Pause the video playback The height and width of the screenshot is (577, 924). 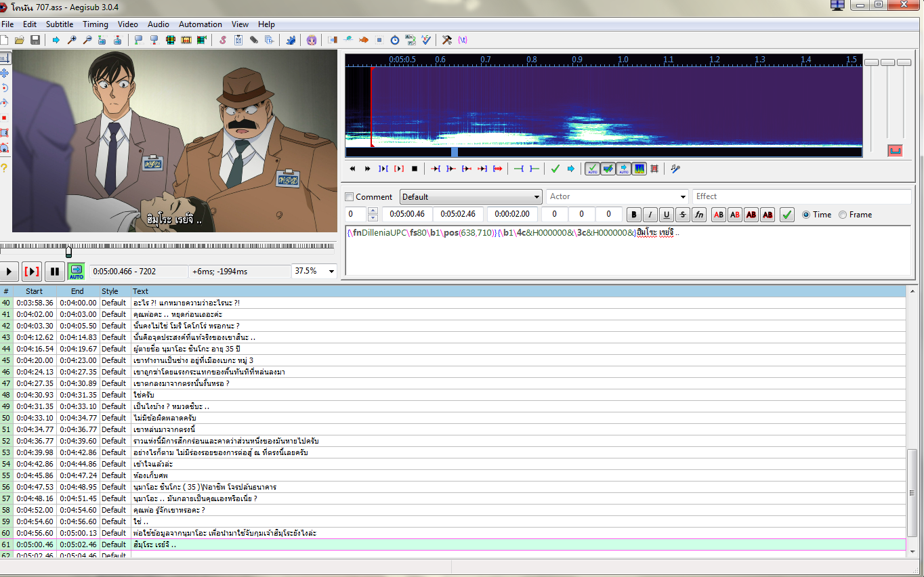[x=55, y=272]
